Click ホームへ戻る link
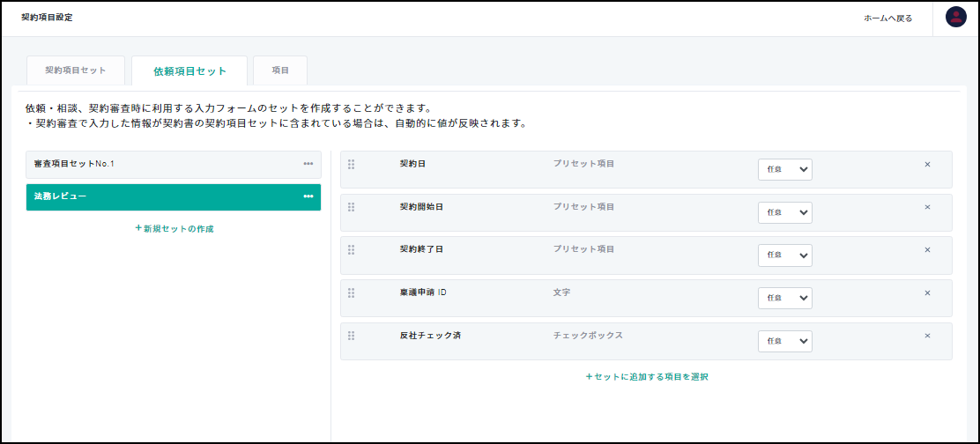This screenshot has width=980, height=444. tap(887, 18)
